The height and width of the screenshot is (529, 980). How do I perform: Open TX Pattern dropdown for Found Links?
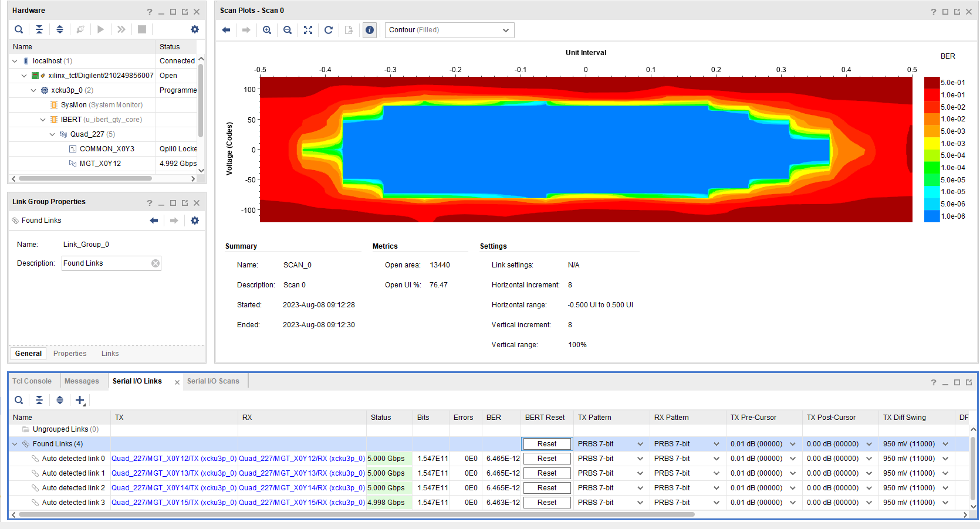[640, 444]
